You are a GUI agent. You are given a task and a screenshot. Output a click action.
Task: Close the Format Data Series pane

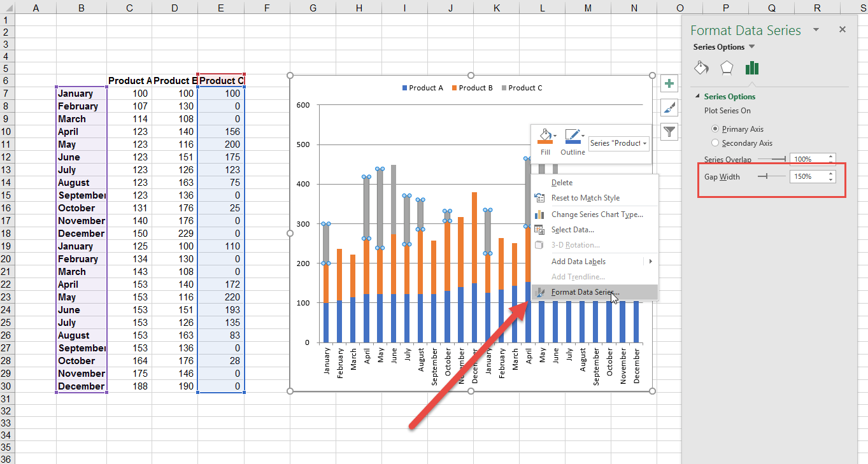(x=842, y=29)
